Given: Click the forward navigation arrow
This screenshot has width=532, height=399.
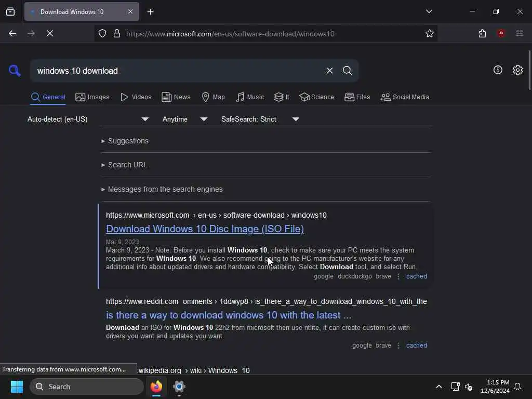Looking at the screenshot, I should [31, 33].
